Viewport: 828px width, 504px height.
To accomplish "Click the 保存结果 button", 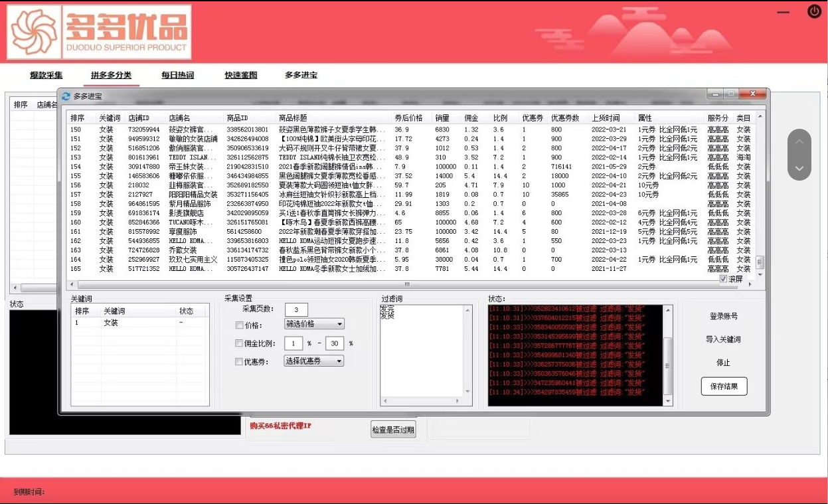I will [724, 386].
